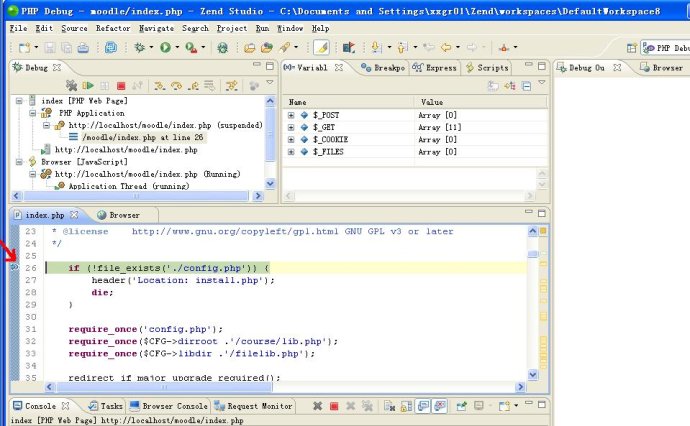This screenshot has width=690, height=426.
Task: Open the Run menu
Action: point(262,28)
